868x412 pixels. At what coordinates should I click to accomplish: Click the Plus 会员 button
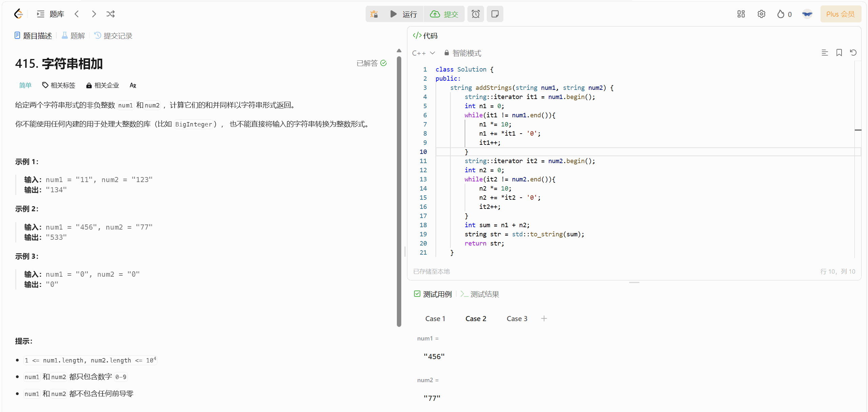[841, 14]
